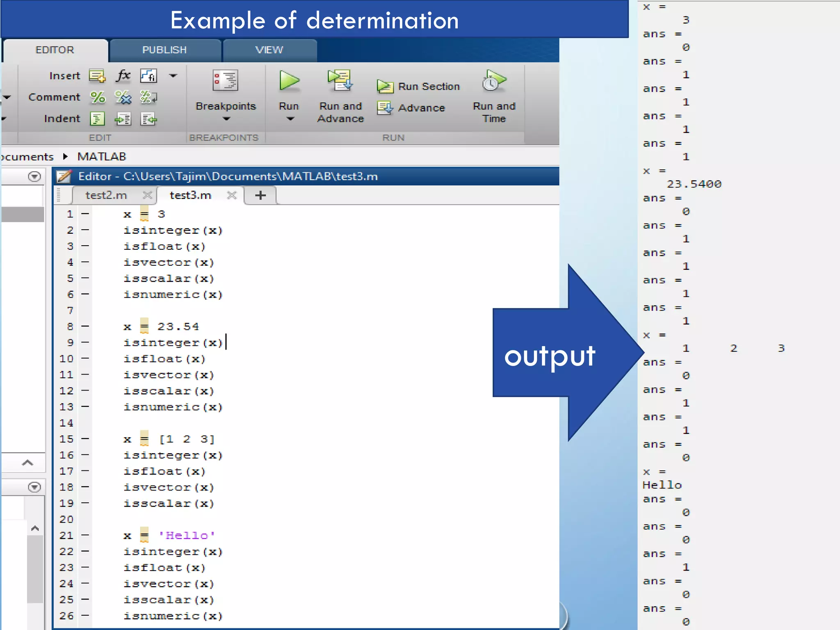
Task: Switch to the EDITOR ribbon tab
Action: tap(55, 50)
